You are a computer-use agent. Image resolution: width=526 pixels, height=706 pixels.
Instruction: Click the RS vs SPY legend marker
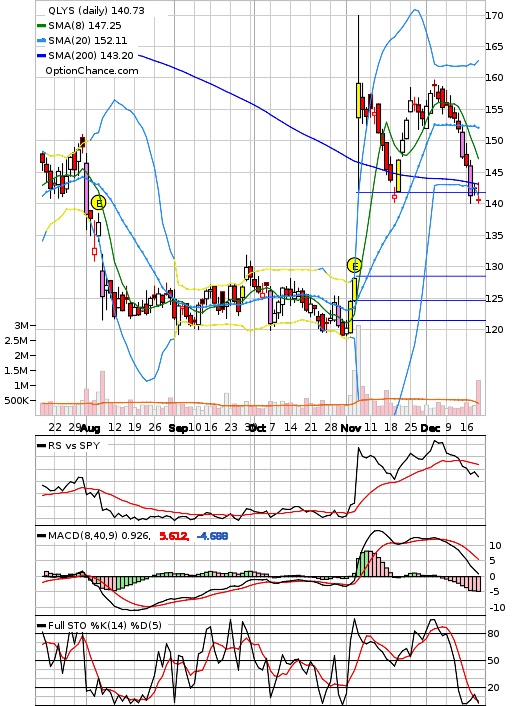tap(41, 446)
